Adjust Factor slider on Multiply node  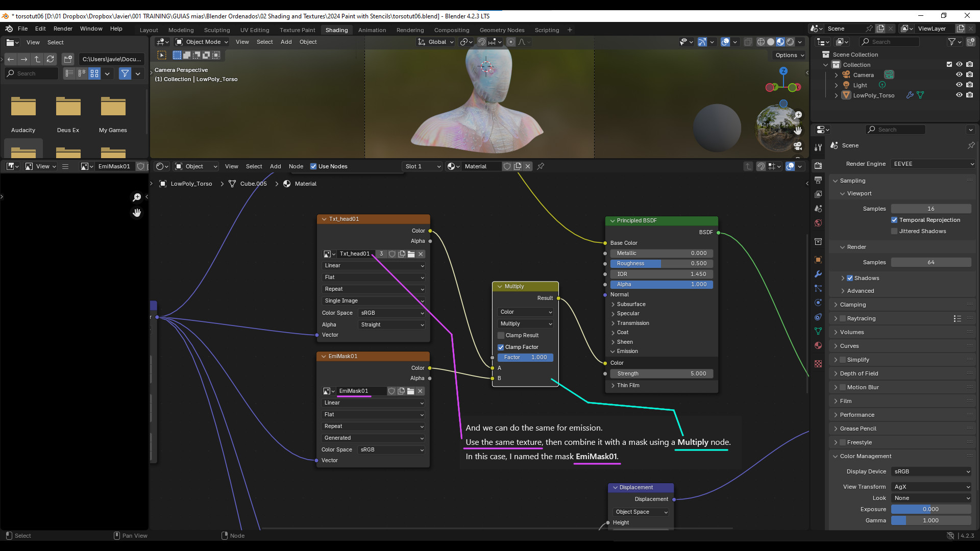click(x=525, y=358)
